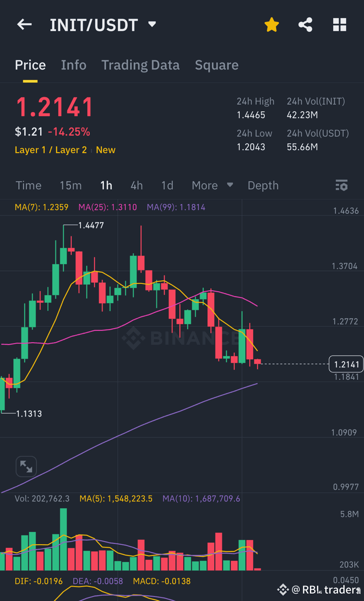Switch to the Trading Data tab
Viewport: 364px width, 601px height.
point(140,65)
